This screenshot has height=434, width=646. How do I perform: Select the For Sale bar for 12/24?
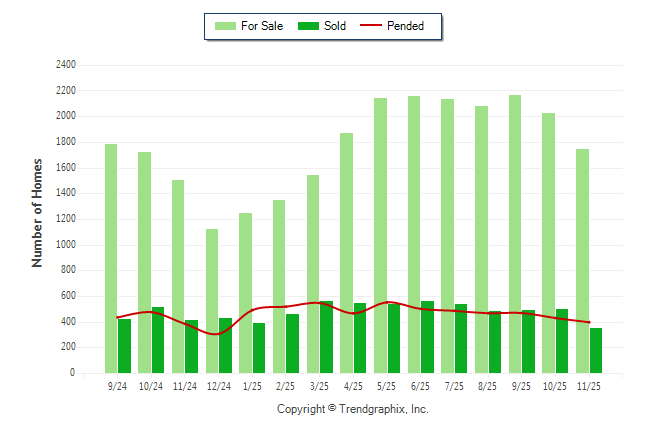pyautogui.click(x=212, y=300)
